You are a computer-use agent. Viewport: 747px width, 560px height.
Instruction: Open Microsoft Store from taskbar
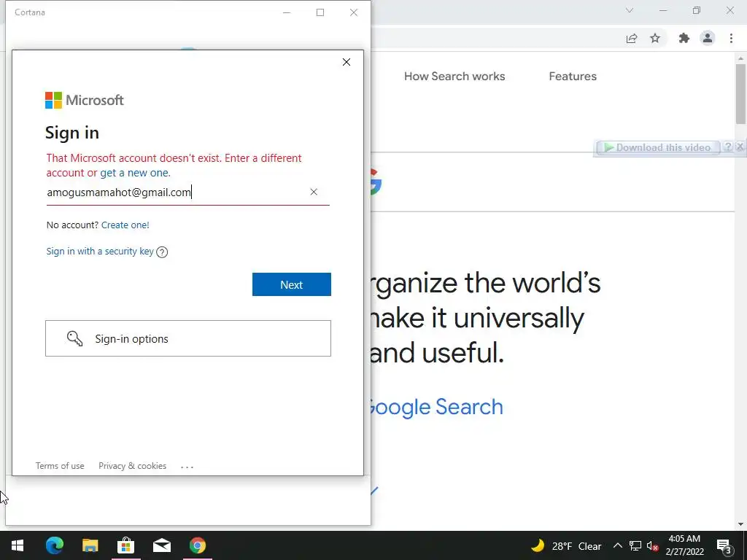tap(125, 545)
